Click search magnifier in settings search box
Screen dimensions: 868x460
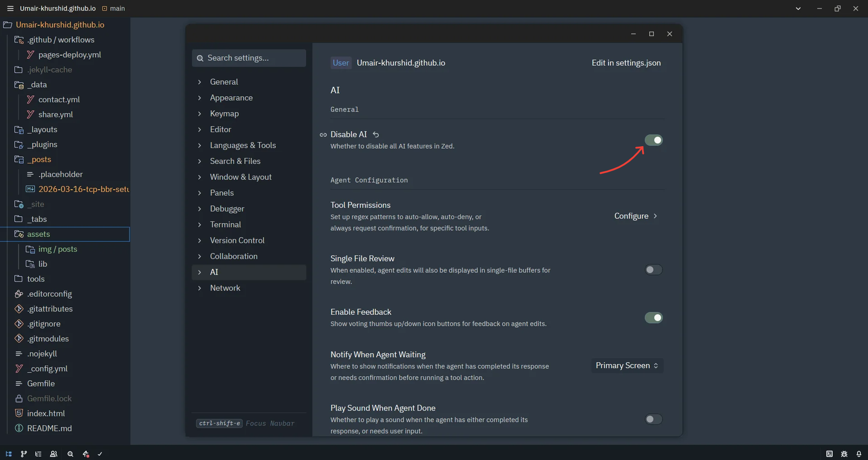coord(200,58)
